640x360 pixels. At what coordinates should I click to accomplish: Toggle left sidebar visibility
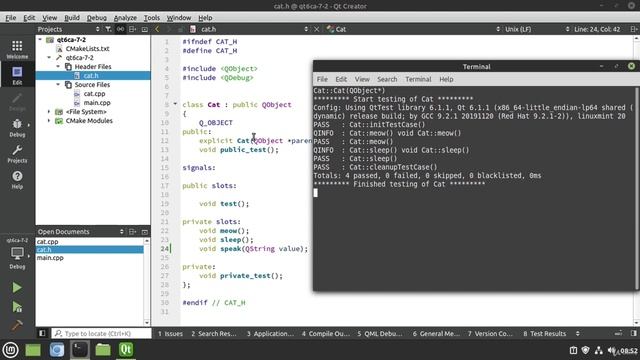[42, 333]
